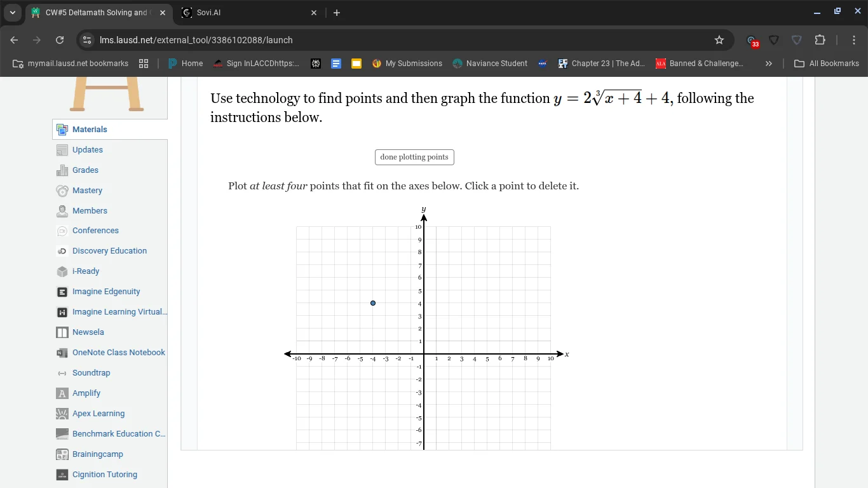Image resolution: width=868 pixels, height=488 pixels.
Task: Click the plotted point to delete it
Action: [x=373, y=303]
